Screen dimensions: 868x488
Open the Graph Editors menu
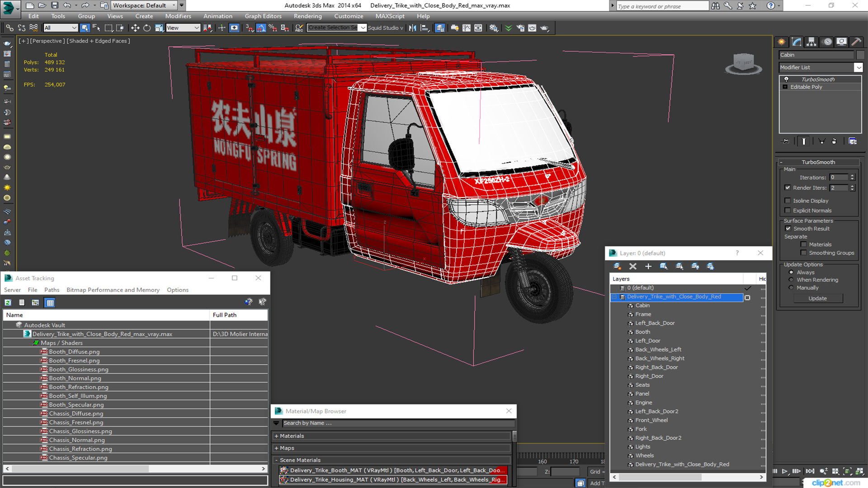click(x=263, y=16)
